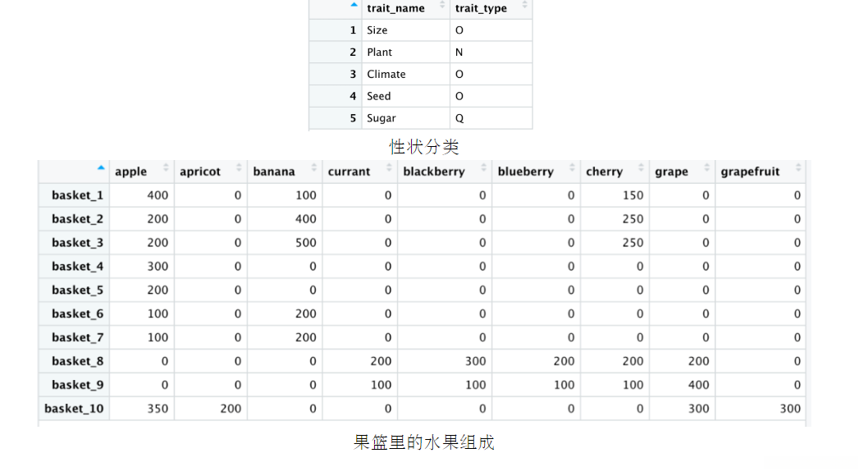Image resolution: width=868 pixels, height=476 pixels.
Task: Click row number 1 in trait table
Action: pyautogui.click(x=353, y=30)
